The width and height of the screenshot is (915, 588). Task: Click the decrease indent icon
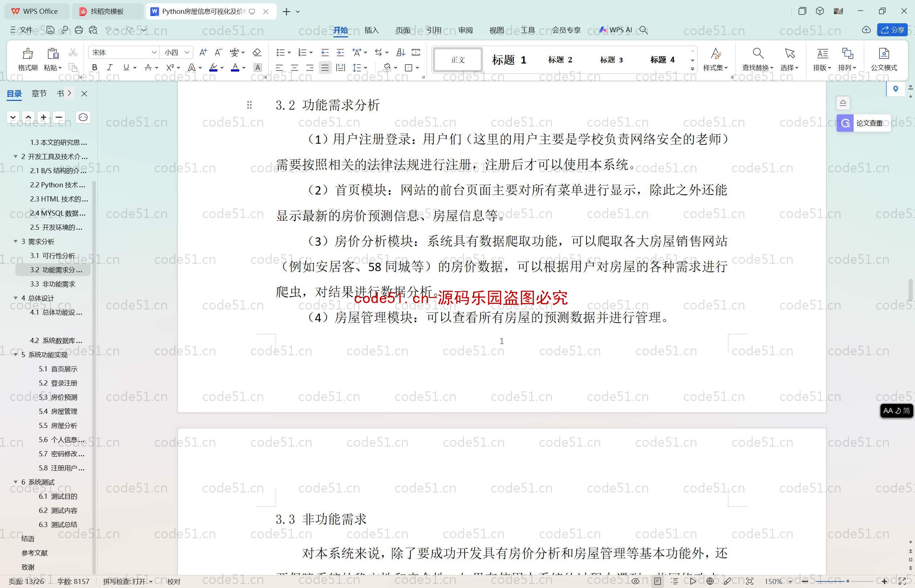(325, 52)
